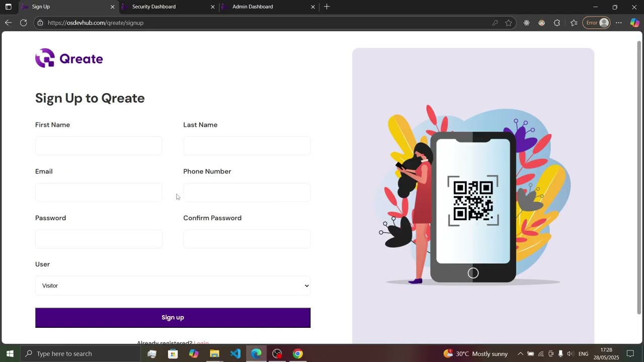Click the Qreate logo
Viewport: 644px width, 362px height.
pyautogui.click(x=69, y=58)
